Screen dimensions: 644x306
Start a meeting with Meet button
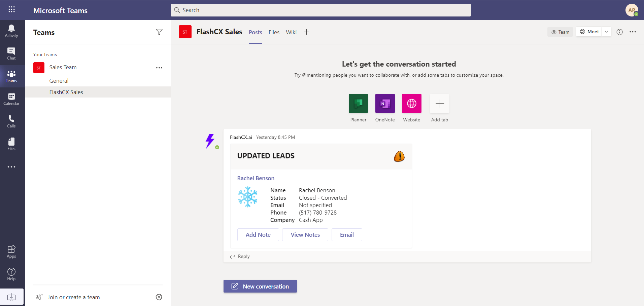(589, 32)
